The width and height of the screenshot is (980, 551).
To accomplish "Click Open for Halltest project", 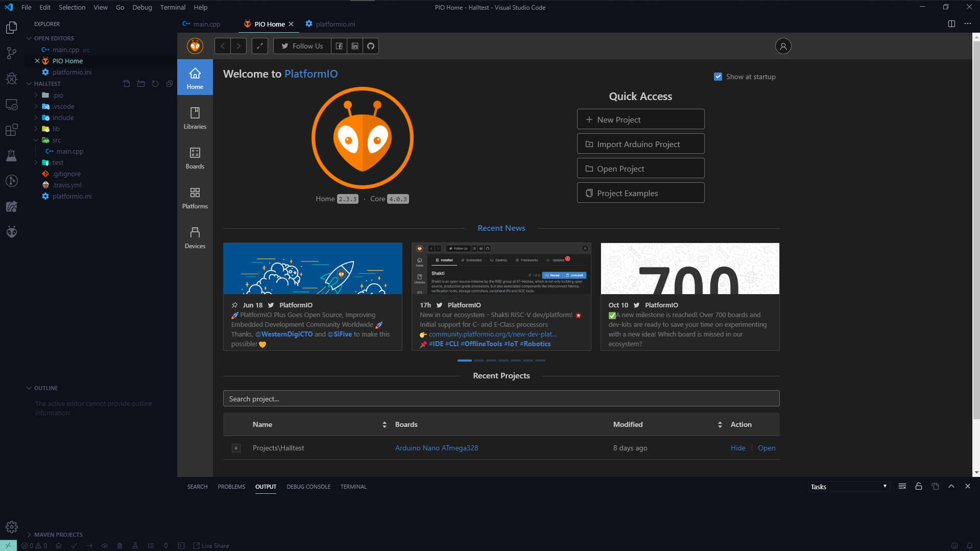I will [x=767, y=448].
